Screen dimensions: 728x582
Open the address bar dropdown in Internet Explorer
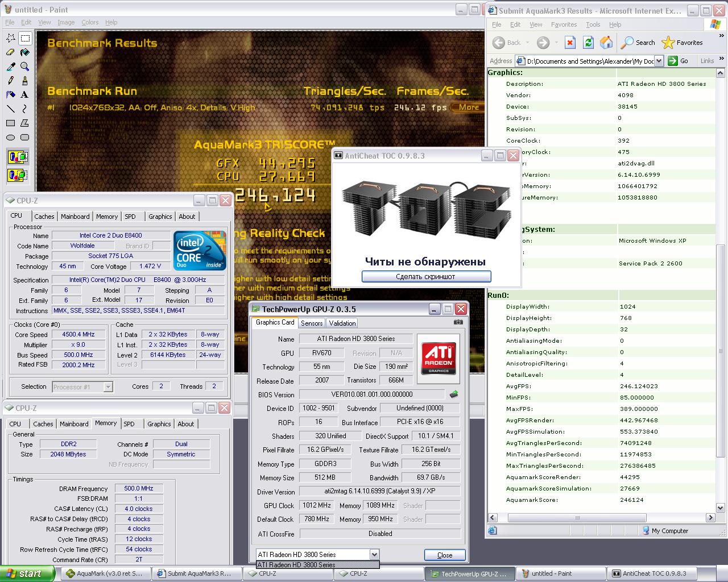tap(659, 61)
